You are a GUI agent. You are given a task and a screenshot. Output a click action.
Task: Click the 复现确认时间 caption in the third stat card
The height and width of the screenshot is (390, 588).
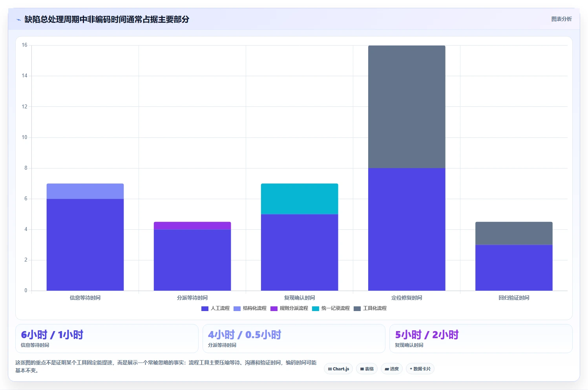pos(409,345)
